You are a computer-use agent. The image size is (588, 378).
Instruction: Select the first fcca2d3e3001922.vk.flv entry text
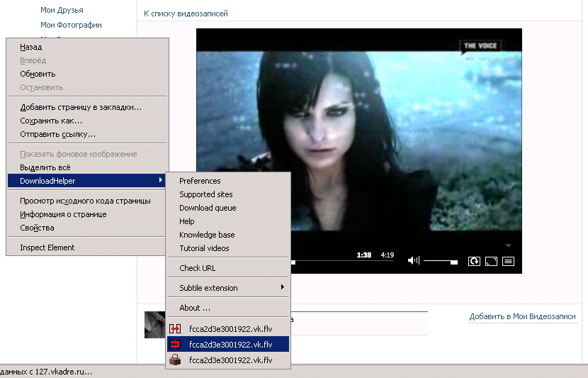231,329
